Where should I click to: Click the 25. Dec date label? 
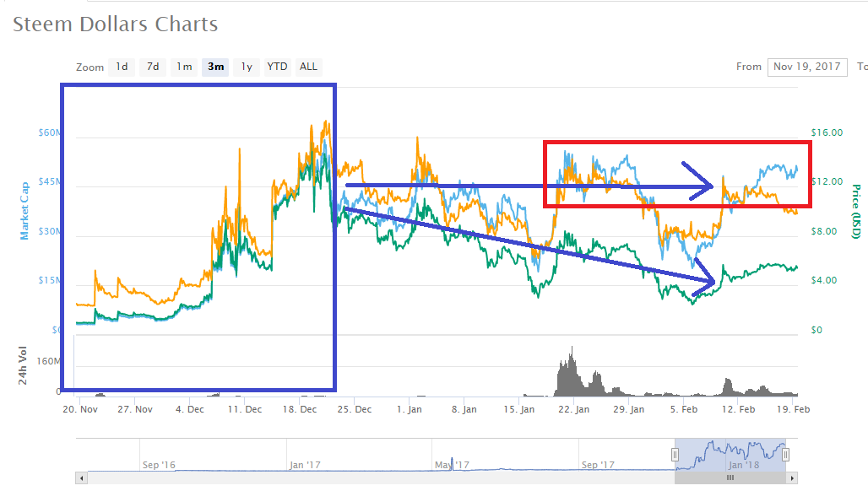(355, 409)
